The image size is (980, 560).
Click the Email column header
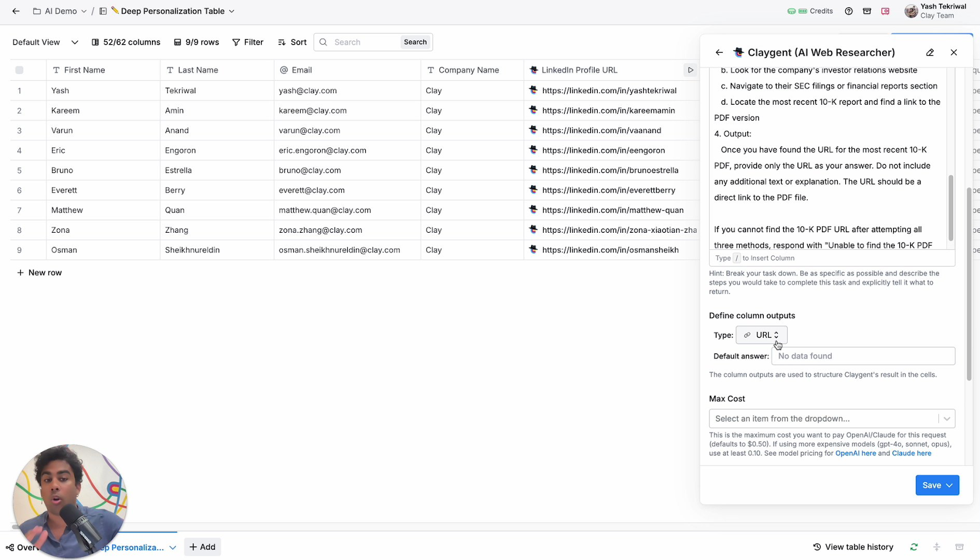click(x=347, y=70)
